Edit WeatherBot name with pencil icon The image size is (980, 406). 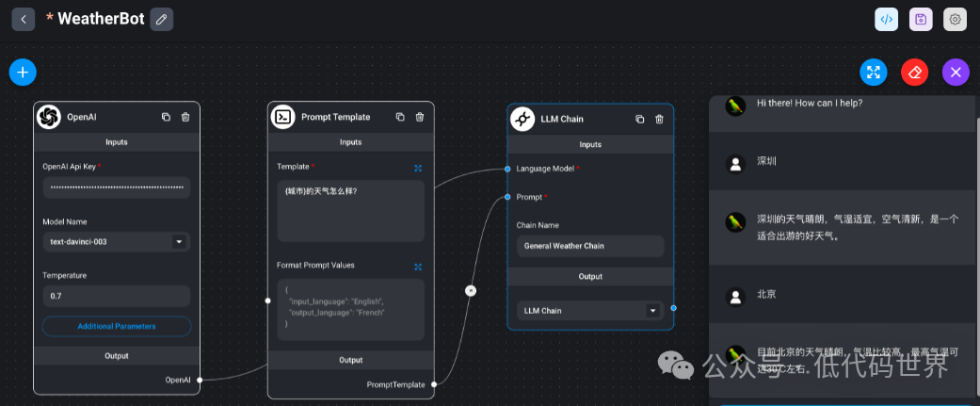coord(162,20)
